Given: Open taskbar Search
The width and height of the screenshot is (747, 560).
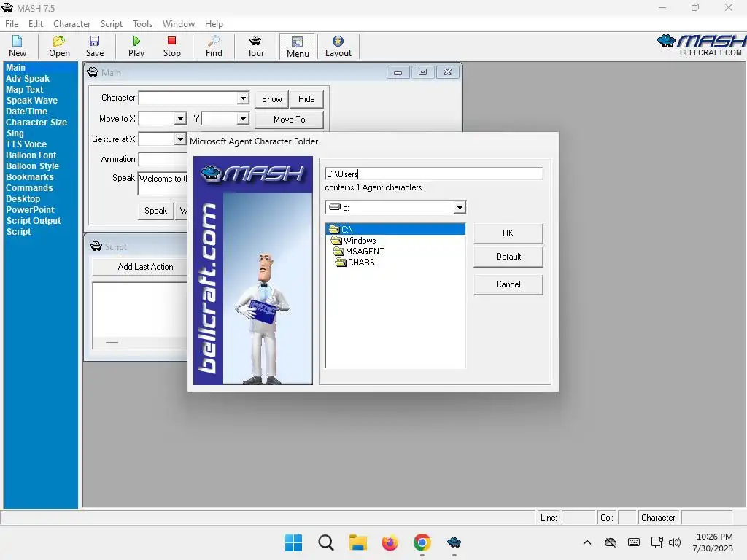Looking at the screenshot, I should [x=326, y=542].
